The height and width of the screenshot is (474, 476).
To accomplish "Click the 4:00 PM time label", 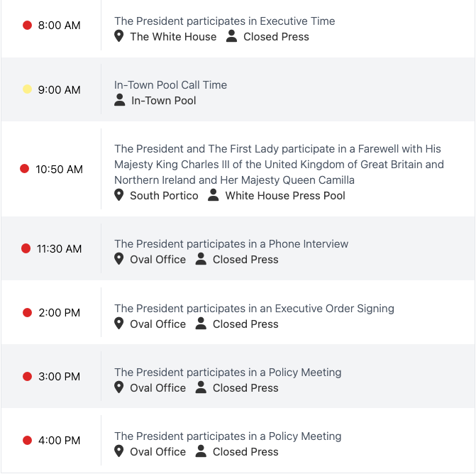I will pyautogui.click(x=59, y=440).
